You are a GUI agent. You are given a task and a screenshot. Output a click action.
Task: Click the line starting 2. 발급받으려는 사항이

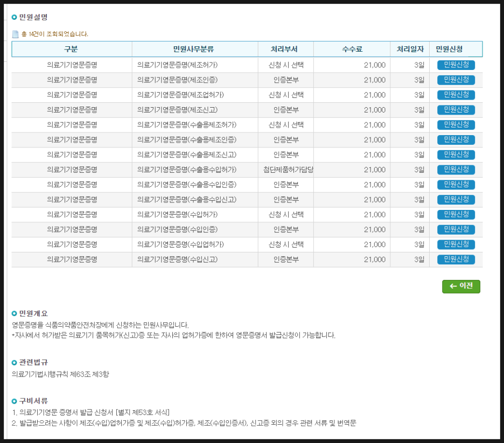tap(184, 423)
